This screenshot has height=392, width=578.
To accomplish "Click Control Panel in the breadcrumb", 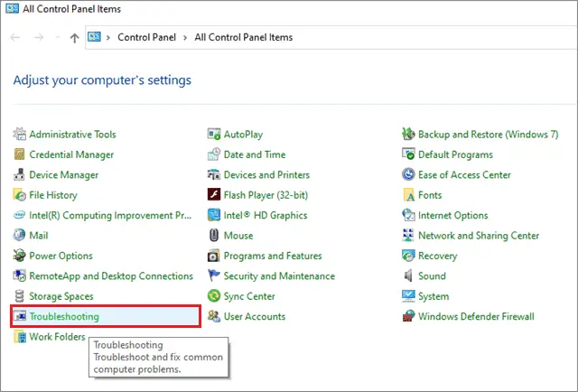I will pos(146,37).
